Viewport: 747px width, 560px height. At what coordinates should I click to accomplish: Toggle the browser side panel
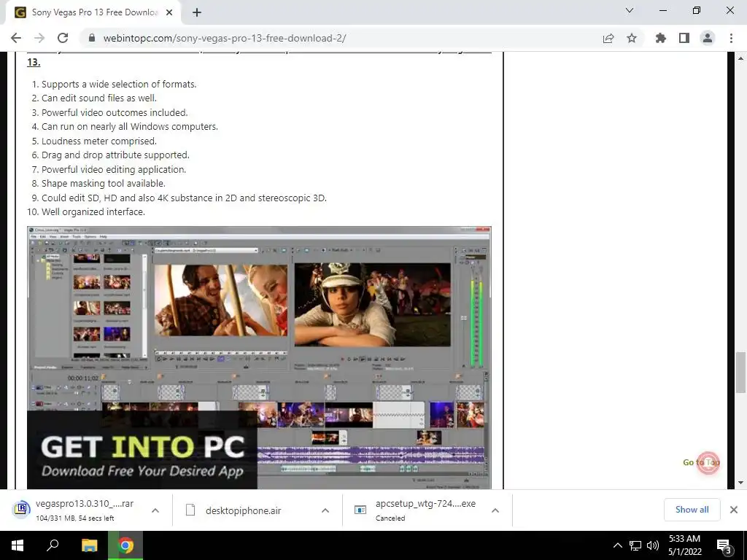coord(684,38)
